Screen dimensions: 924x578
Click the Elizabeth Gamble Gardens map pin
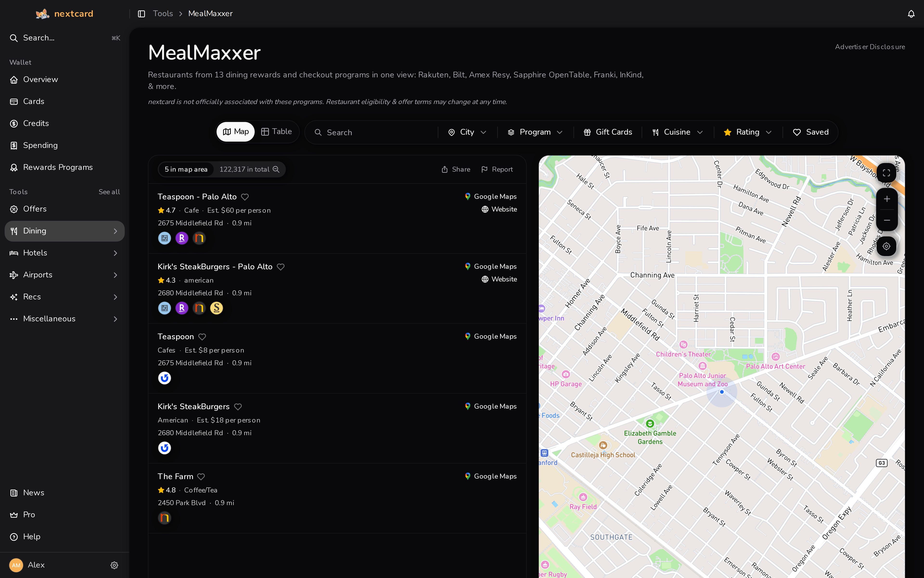pyautogui.click(x=650, y=424)
